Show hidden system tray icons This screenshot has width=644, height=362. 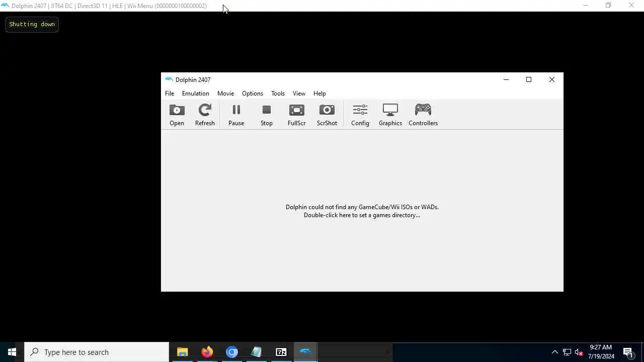[555, 352]
